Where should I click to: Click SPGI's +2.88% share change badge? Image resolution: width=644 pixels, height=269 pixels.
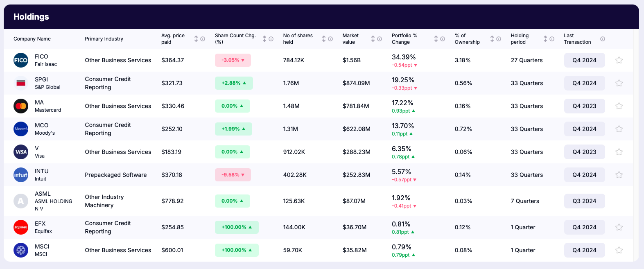tap(234, 83)
